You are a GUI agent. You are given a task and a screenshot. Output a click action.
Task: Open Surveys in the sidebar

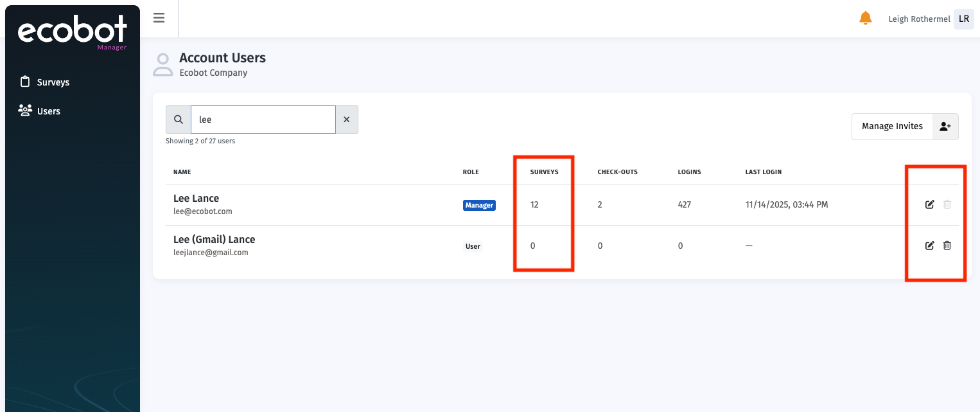point(53,82)
